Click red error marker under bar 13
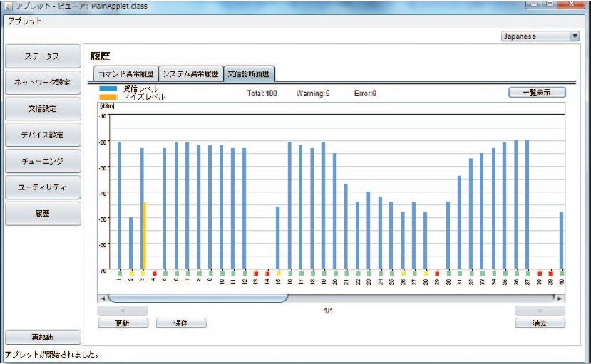This screenshot has width=591, height=364. tap(256, 273)
